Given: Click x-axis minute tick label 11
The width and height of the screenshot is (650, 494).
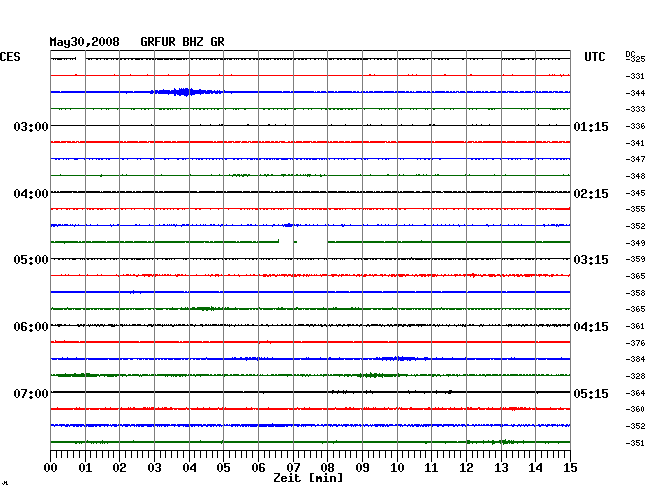Looking at the screenshot, I should (431, 468).
